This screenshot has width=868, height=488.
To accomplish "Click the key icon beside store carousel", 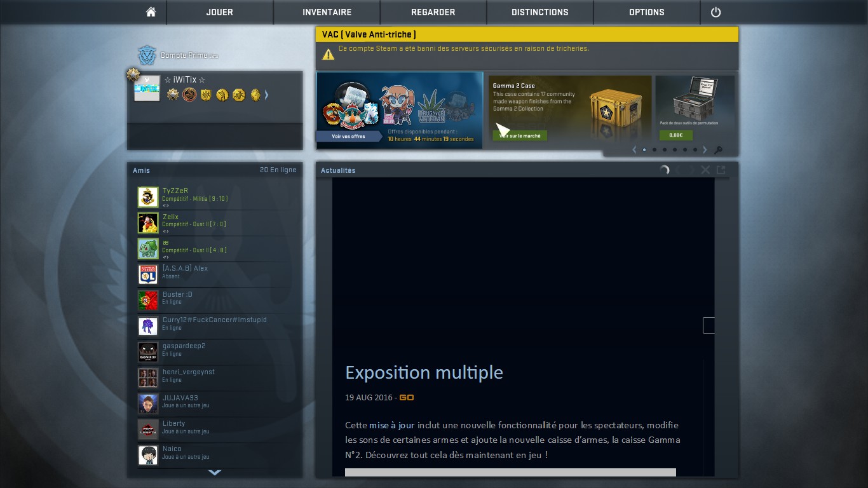I will pyautogui.click(x=719, y=150).
